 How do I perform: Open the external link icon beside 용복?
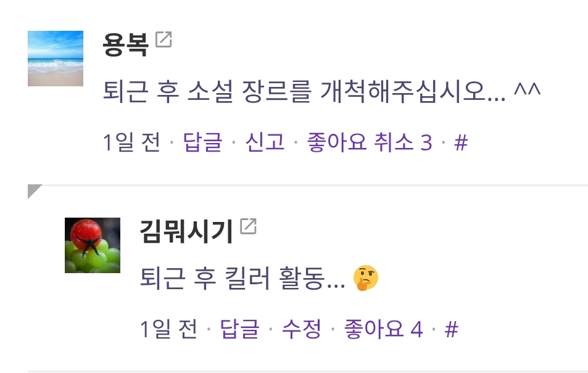[164, 39]
